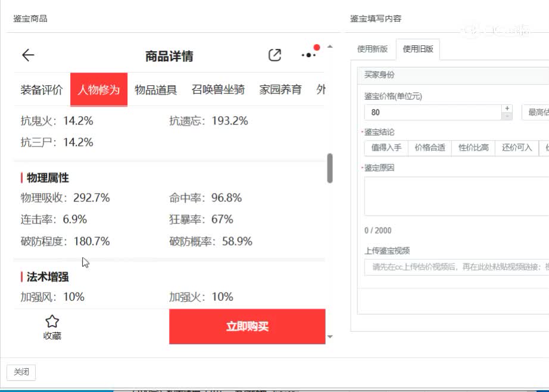
Task: Decrease the 鉴宝价格 with the minus stepper
Action: point(507,115)
